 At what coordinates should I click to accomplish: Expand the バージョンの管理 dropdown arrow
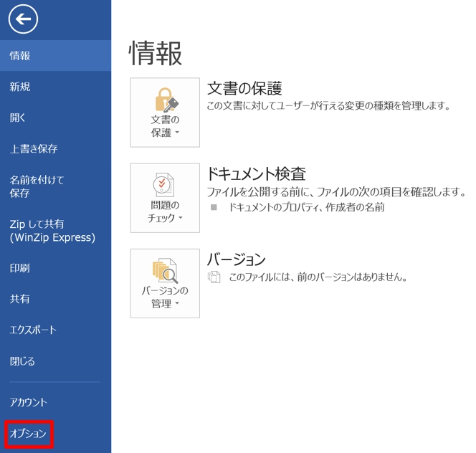tap(177, 303)
